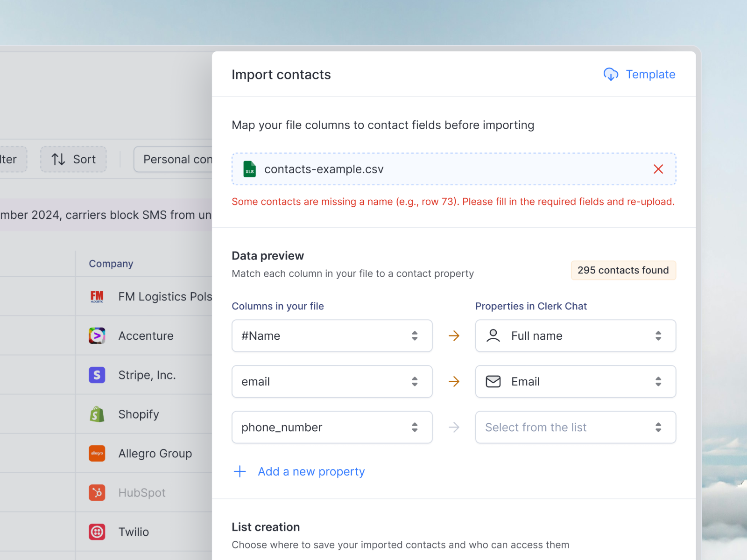This screenshot has width=747, height=560.
Task: Select the 'Stripe, Inc.' company name
Action: point(147,375)
